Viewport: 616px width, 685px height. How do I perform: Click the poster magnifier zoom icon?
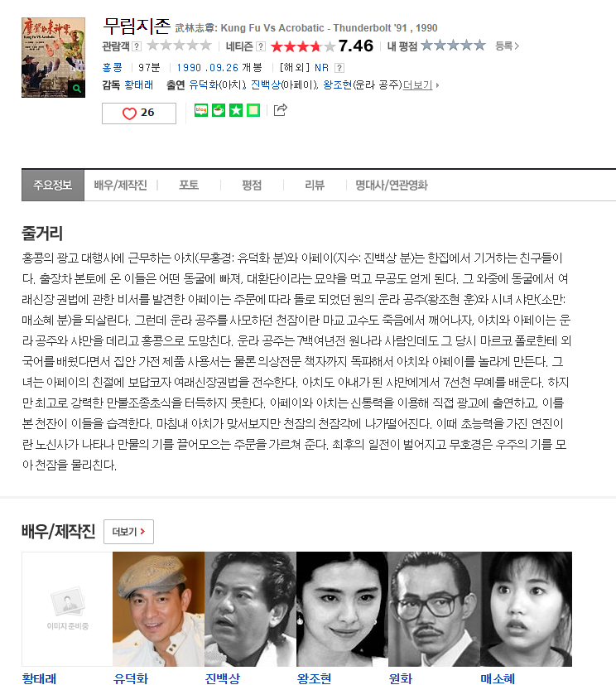77,89
